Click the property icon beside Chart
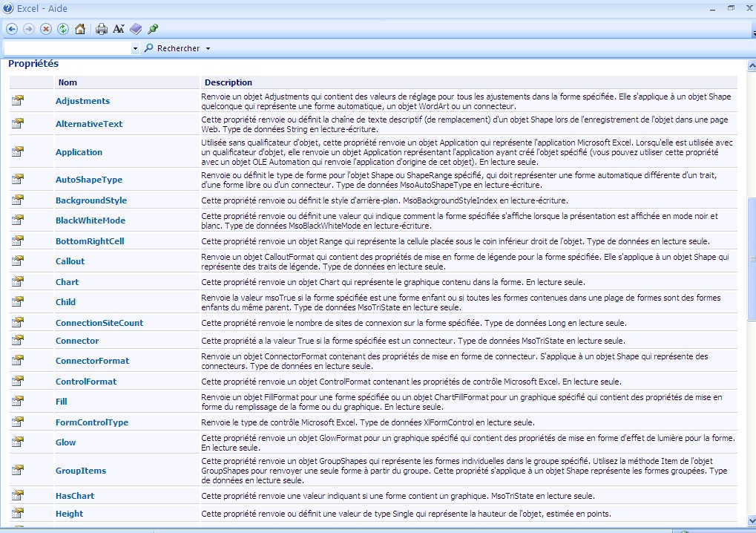The width and height of the screenshot is (756, 533). point(18,281)
